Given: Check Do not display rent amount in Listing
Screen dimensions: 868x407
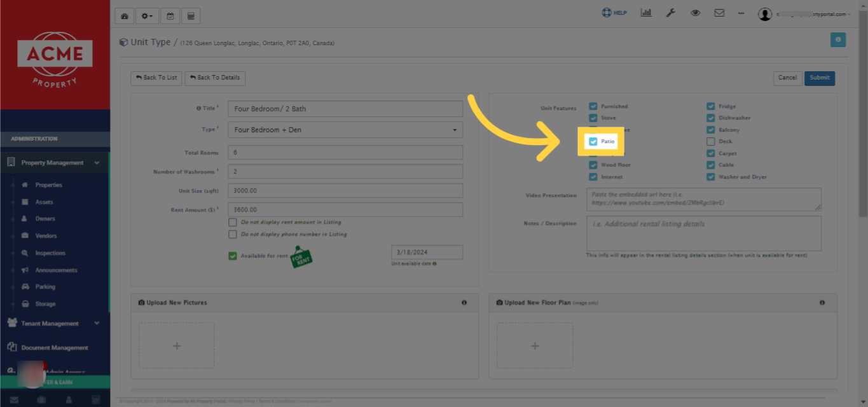Looking at the screenshot, I should coord(233,223).
